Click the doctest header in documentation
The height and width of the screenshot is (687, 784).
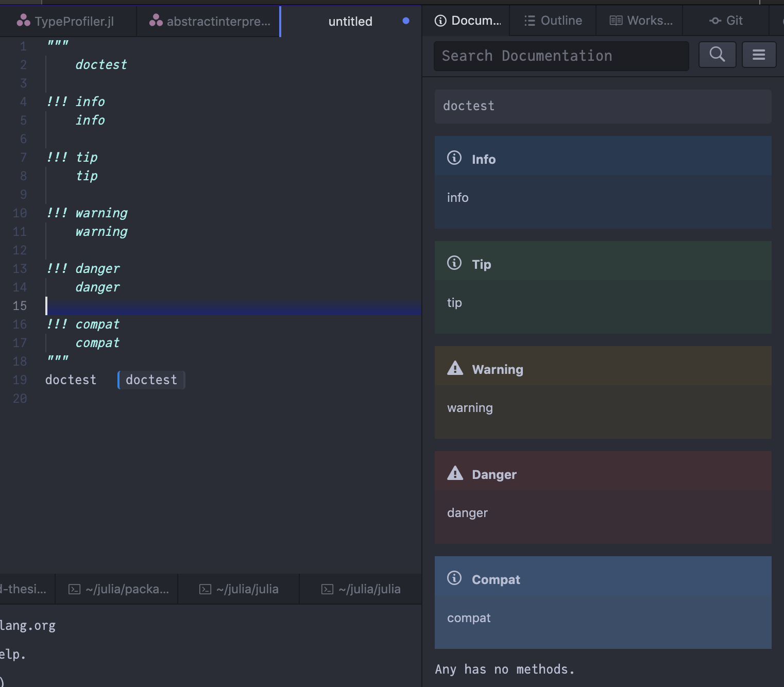coord(603,106)
